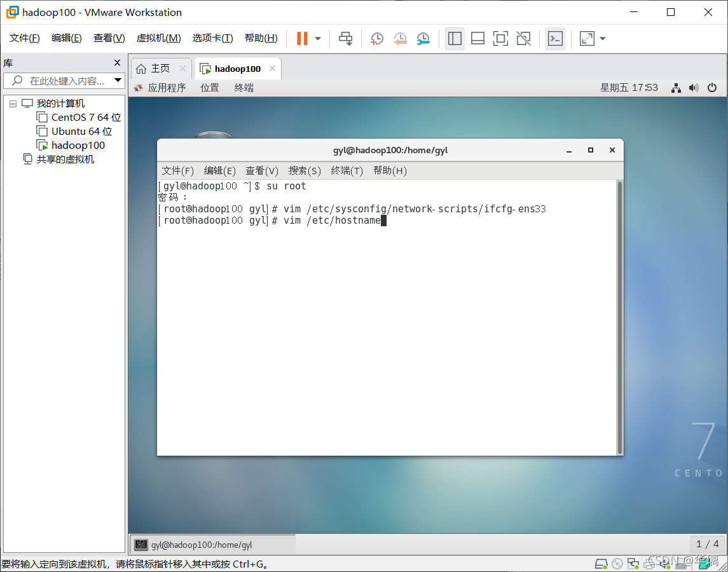The image size is (728, 572).
Task: Click the terminal vertical scrollbar
Action: [619, 318]
